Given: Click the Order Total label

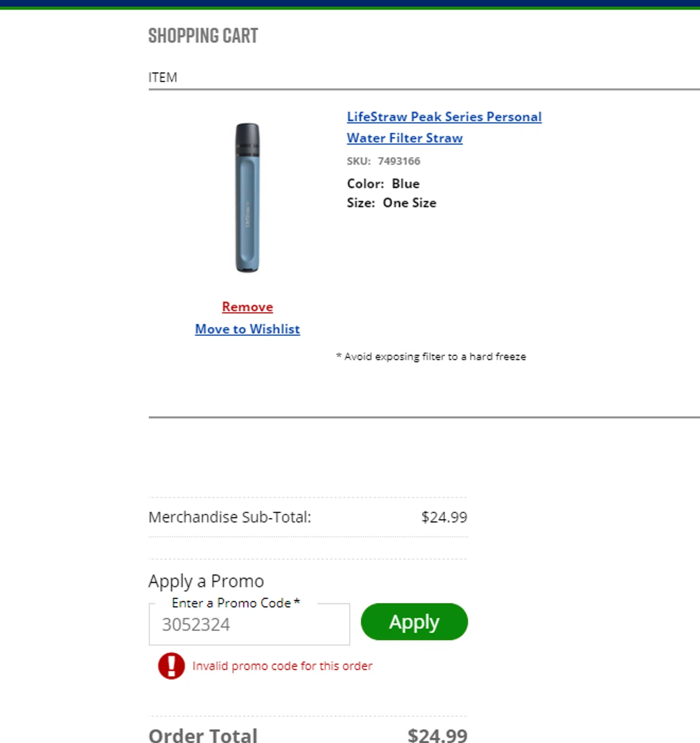Looking at the screenshot, I should tap(203, 735).
